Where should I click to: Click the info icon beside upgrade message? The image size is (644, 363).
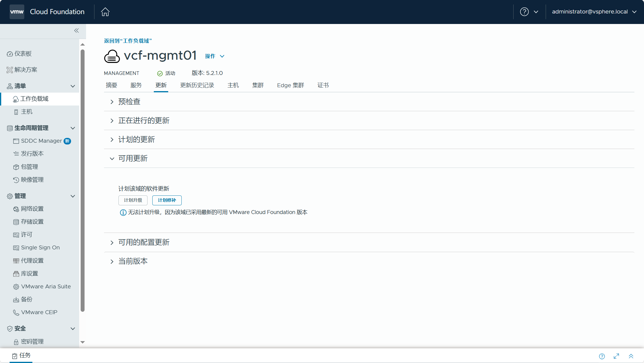pos(123,213)
